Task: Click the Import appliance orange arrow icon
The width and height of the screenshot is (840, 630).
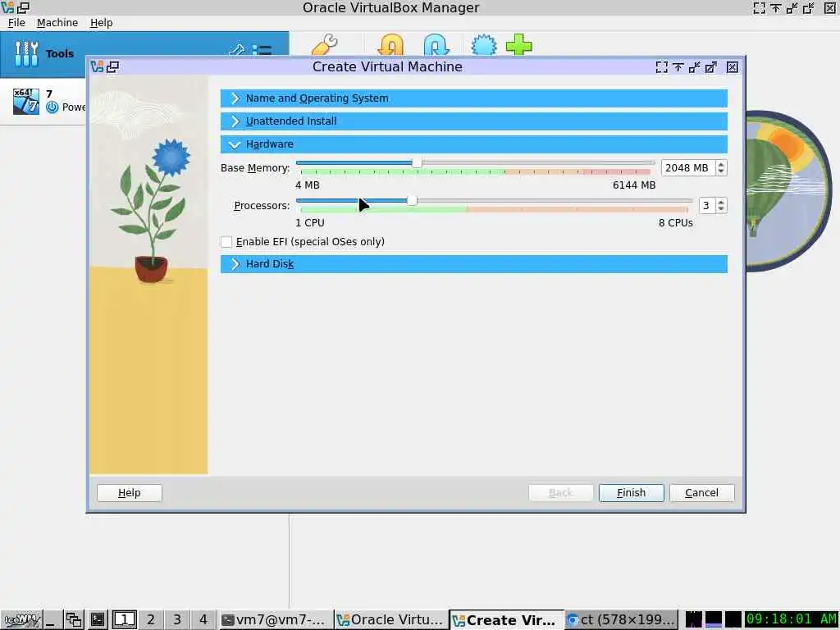Action: click(390, 45)
